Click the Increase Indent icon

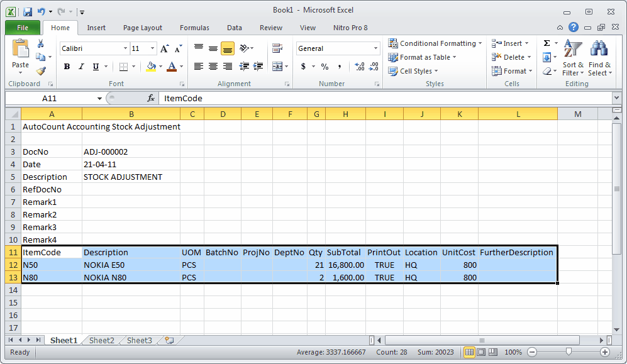pyautogui.click(x=258, y=67)
